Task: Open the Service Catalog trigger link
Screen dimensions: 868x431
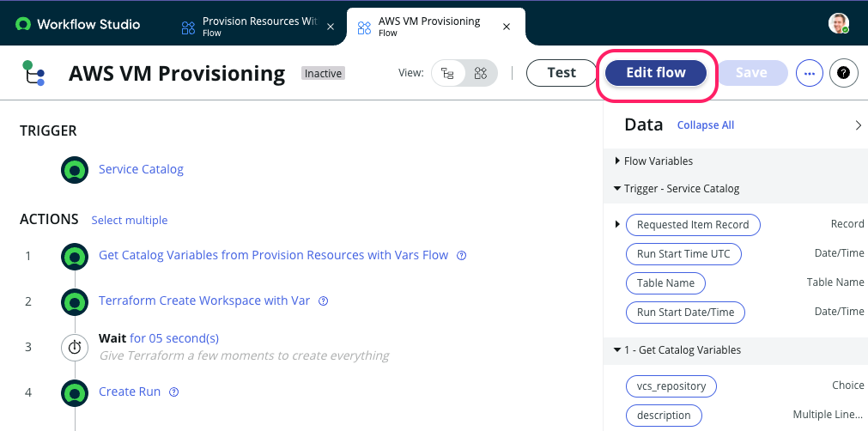Action: coord(141,169)
